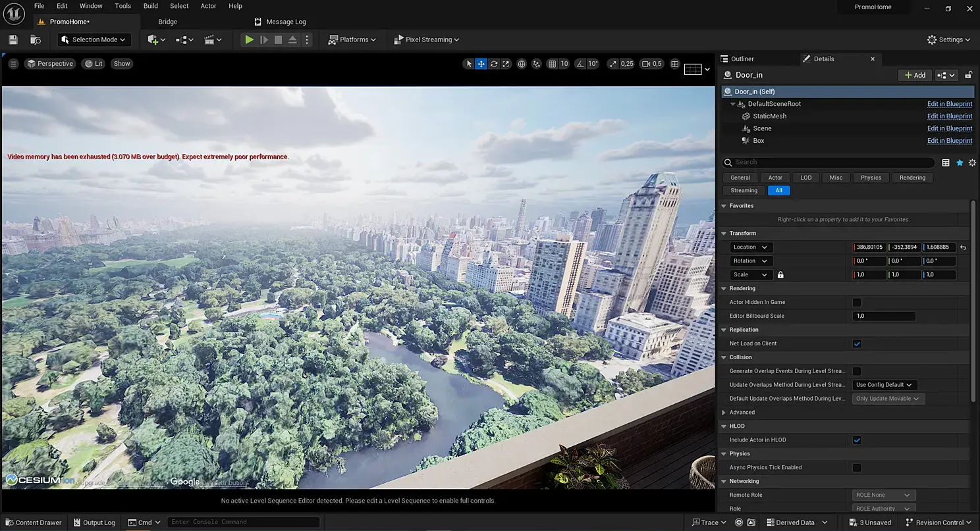980x531 pixels.
Task: Open the Build menu
Action: [151, 6]
